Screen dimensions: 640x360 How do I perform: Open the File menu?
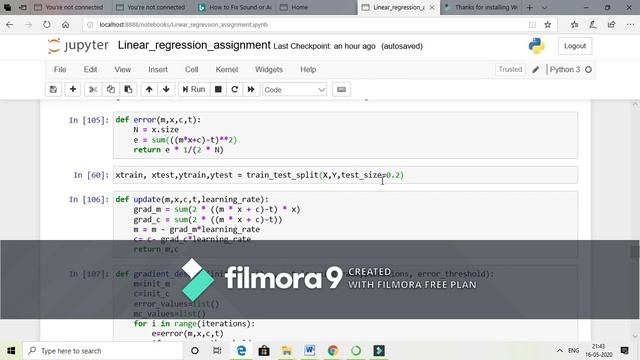60,69
